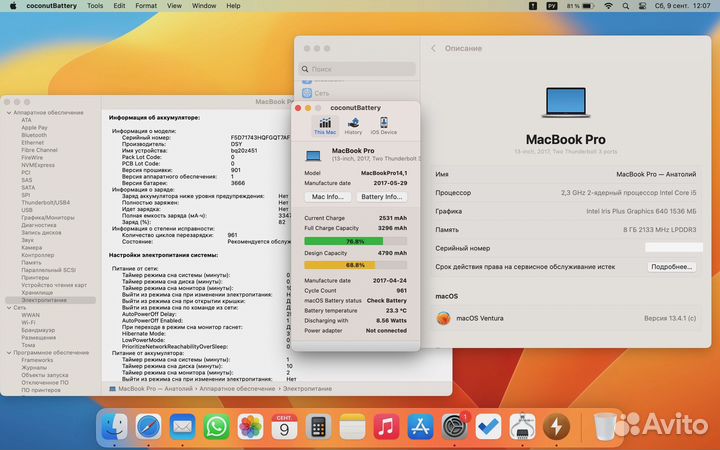Open Notes from the Dock

[352, 427]
